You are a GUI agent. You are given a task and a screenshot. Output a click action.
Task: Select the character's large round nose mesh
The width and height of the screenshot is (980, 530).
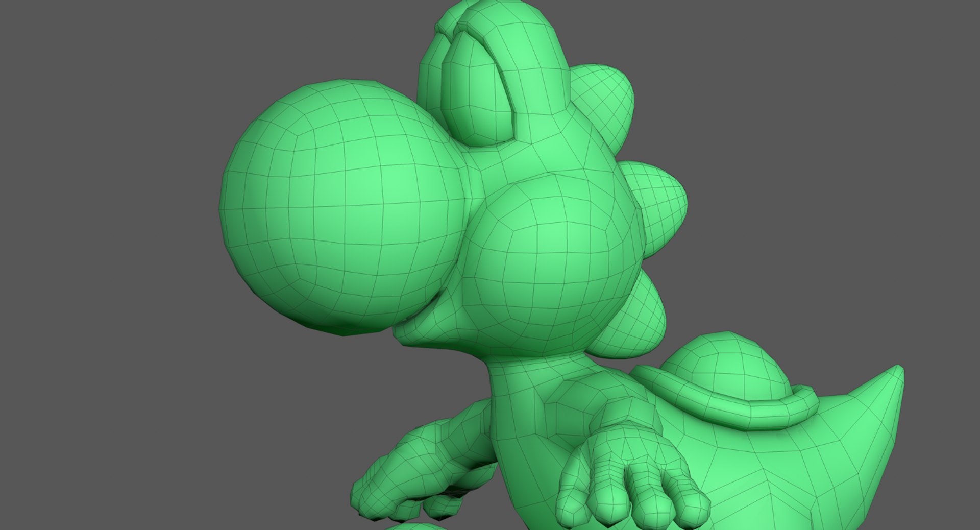click(x=343, y=207)
